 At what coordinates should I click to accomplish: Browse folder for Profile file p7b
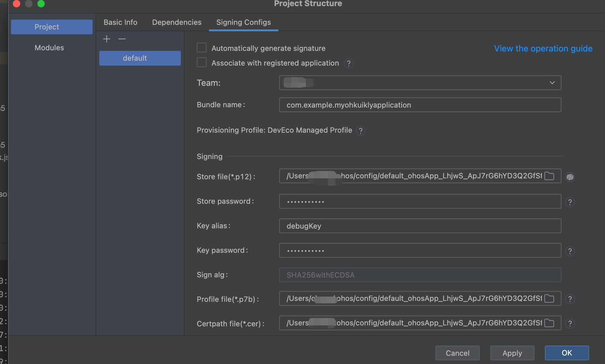pyautogui.click(x=549, y=299)
